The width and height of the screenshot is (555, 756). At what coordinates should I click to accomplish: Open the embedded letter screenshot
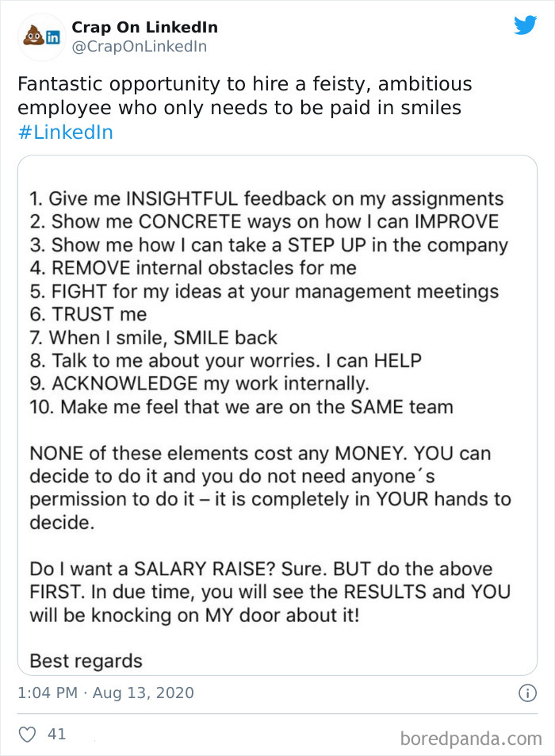click(277, 416)
